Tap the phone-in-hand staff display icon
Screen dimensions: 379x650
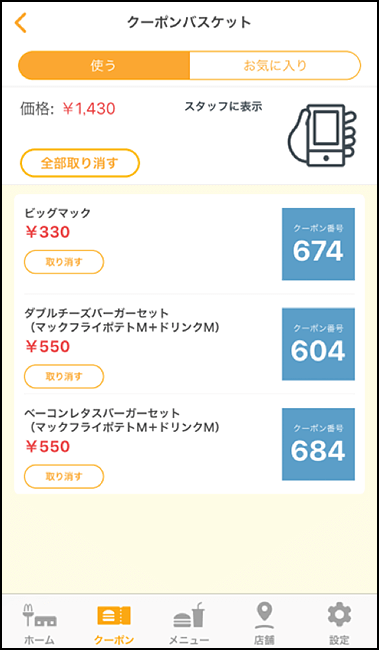point(322,136)
